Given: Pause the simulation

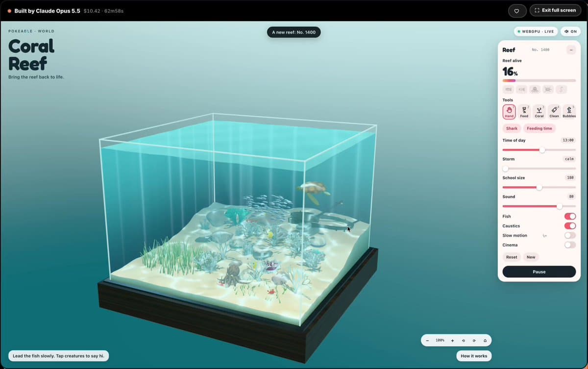Looking at the screenshot, I should [539, 271].
